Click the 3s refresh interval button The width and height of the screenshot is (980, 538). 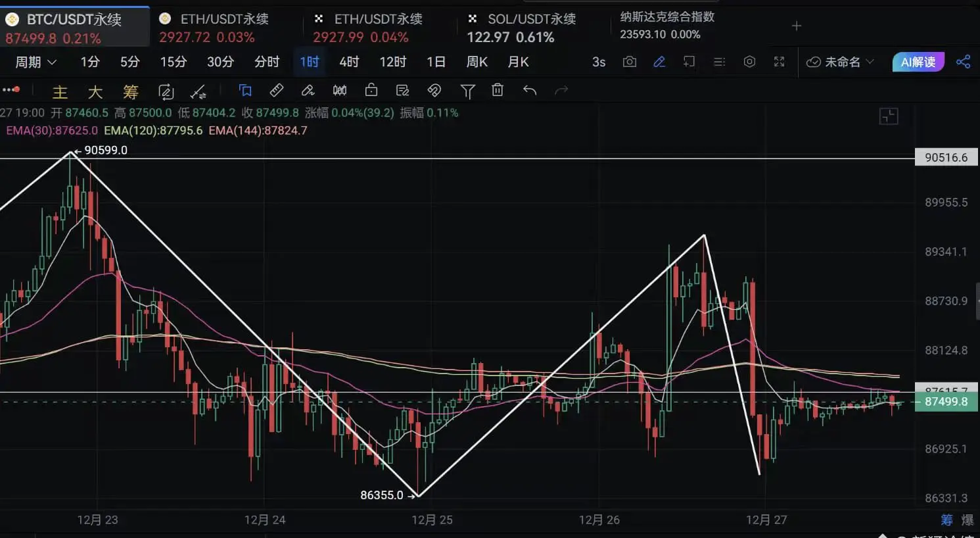point(599,62)
